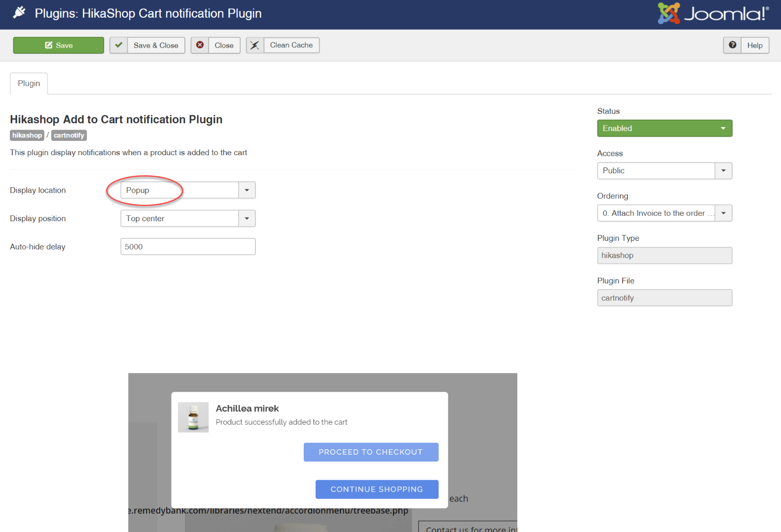The width and height of the screenshot is (781, 532).
Task: Click the Clean Cache label
Action: tap(291, 45)
